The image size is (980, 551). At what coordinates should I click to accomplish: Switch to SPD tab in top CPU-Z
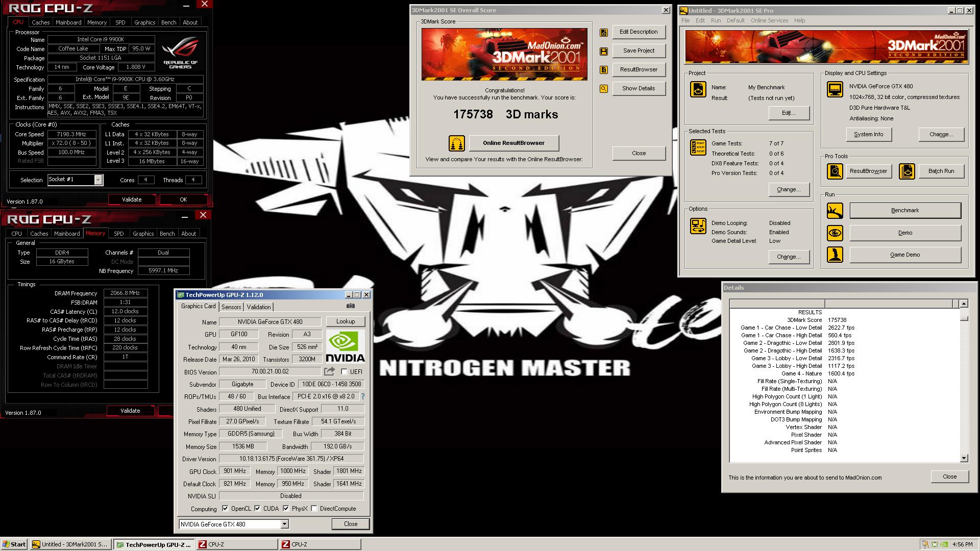[x=120, y=22]
